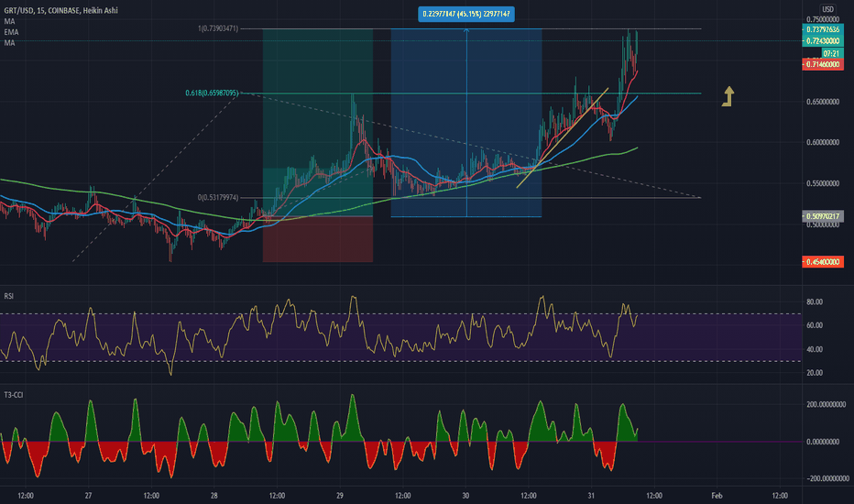
Task: Select the RSI pane label
Action: pos(9,296)
